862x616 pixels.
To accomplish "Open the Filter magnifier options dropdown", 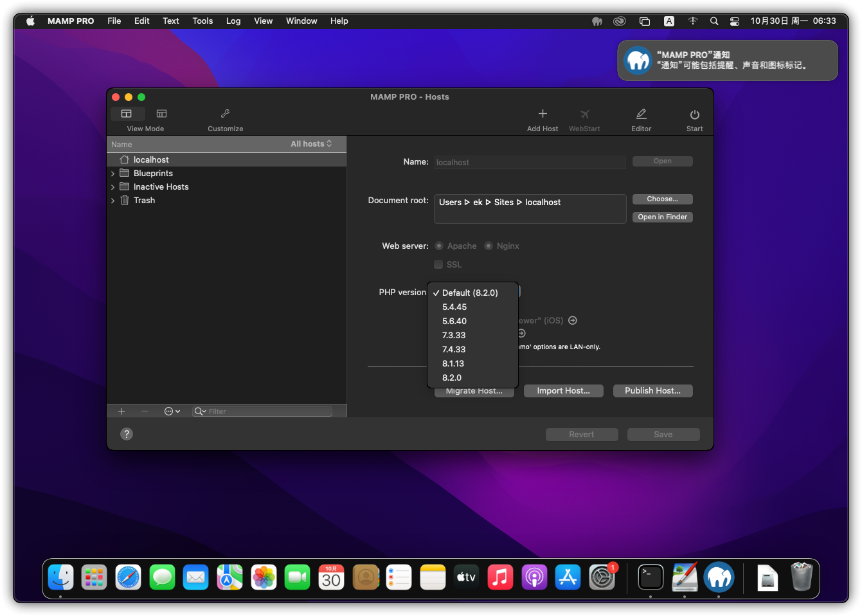I will tap(200, 412).
